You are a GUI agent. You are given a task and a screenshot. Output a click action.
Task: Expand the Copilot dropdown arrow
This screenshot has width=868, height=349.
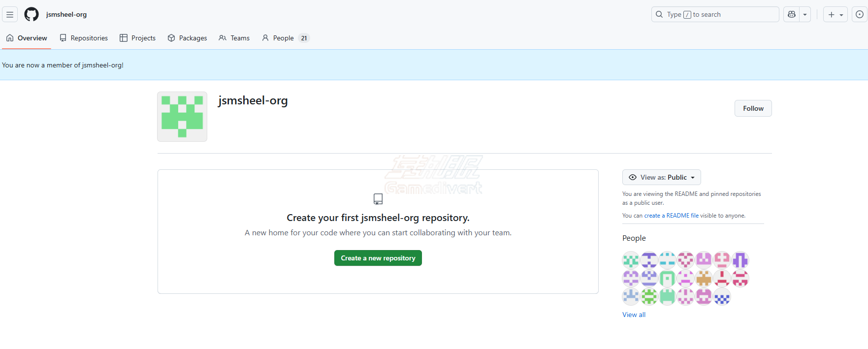805,15
